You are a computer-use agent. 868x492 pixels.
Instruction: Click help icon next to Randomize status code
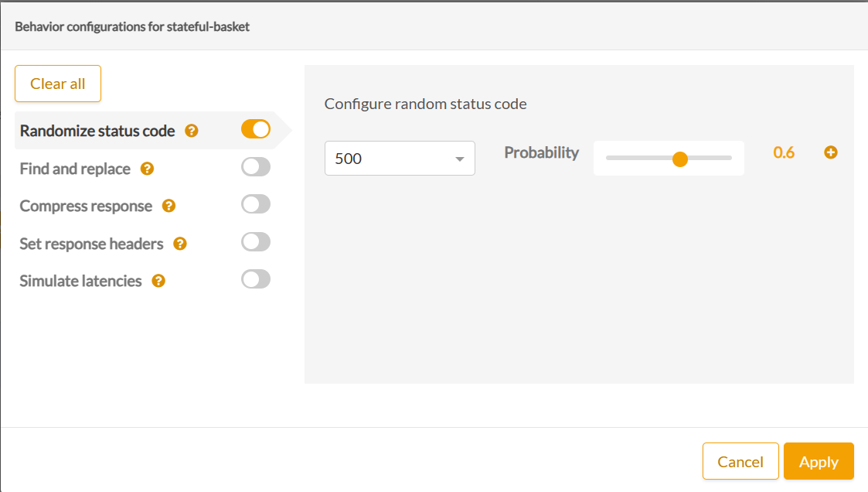click(x=192, y=131)
